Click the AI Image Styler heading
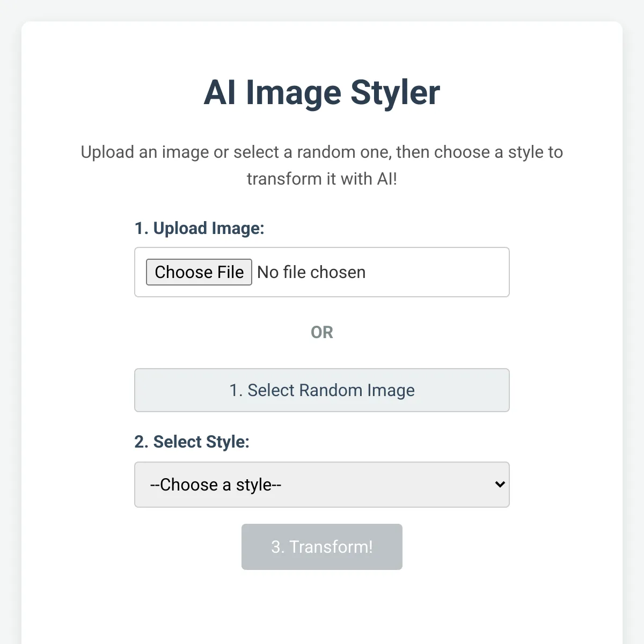Viewport: 644px width, 644px height. point(322,92)
